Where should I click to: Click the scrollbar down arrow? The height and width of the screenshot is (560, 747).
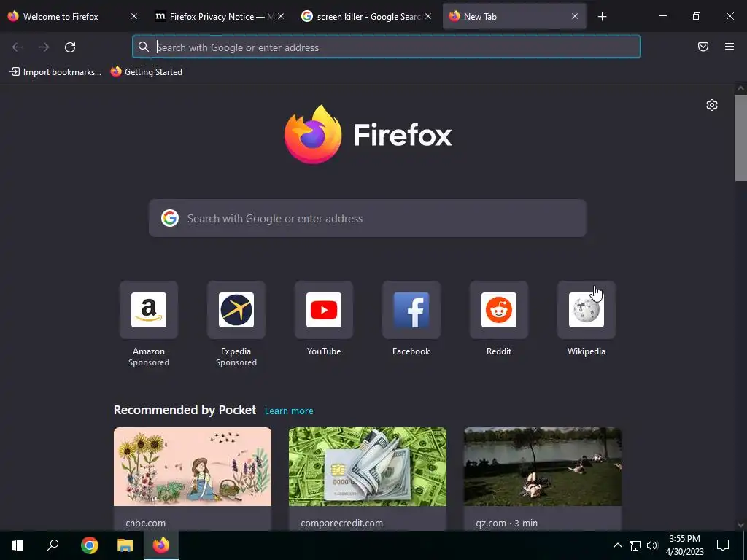[740, 525]
